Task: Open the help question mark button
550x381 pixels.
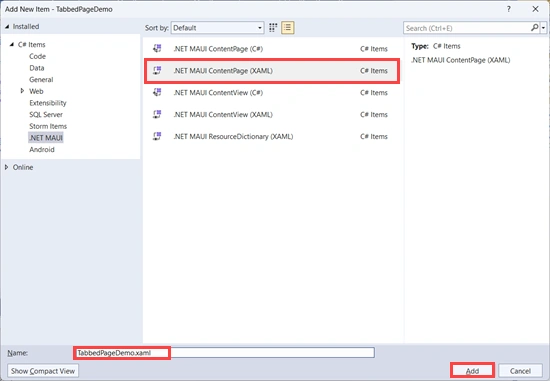Action: 509,9
